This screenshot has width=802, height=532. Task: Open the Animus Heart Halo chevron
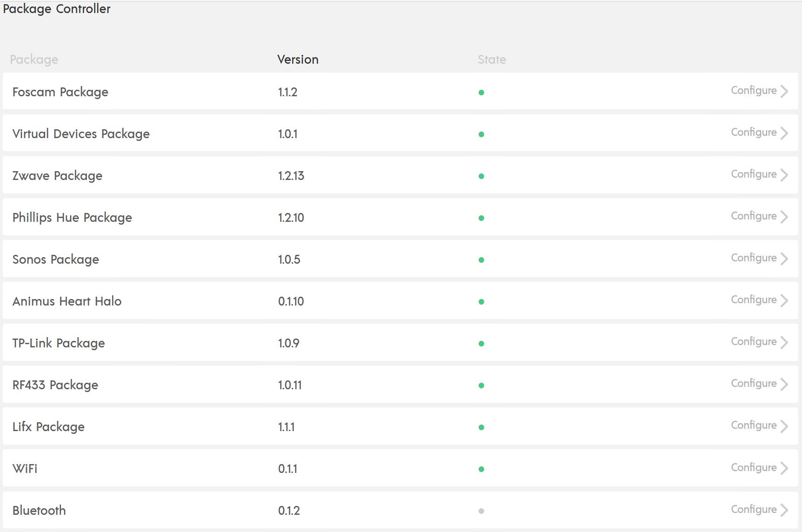click(784, 300)
